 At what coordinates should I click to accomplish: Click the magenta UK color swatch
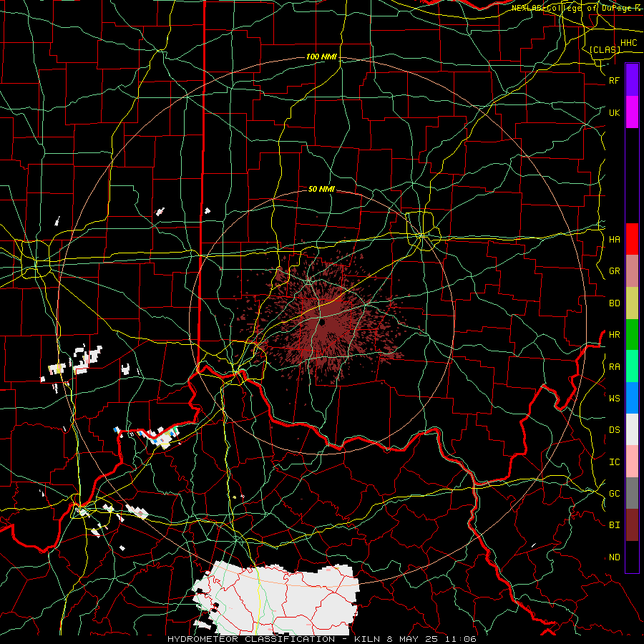[632, 112]
